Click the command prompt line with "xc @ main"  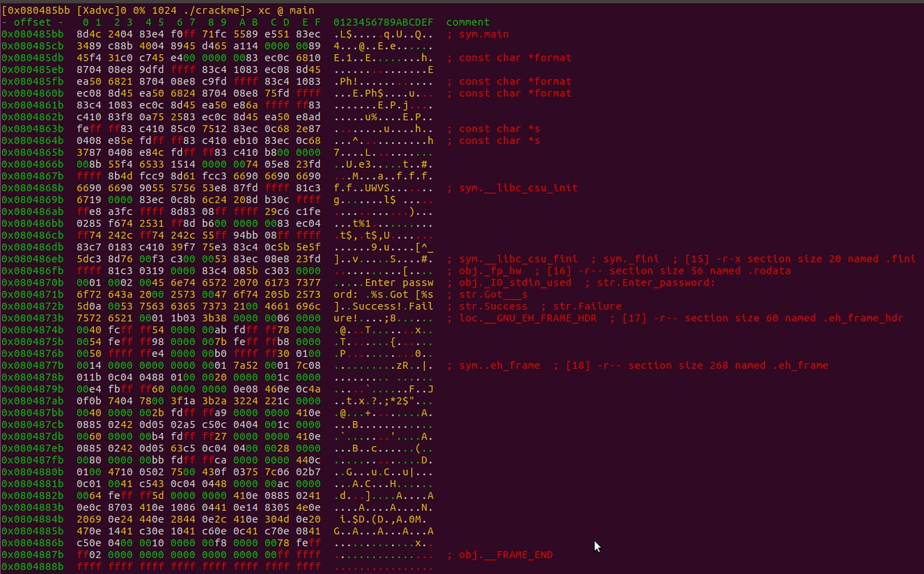click(158, 10)
